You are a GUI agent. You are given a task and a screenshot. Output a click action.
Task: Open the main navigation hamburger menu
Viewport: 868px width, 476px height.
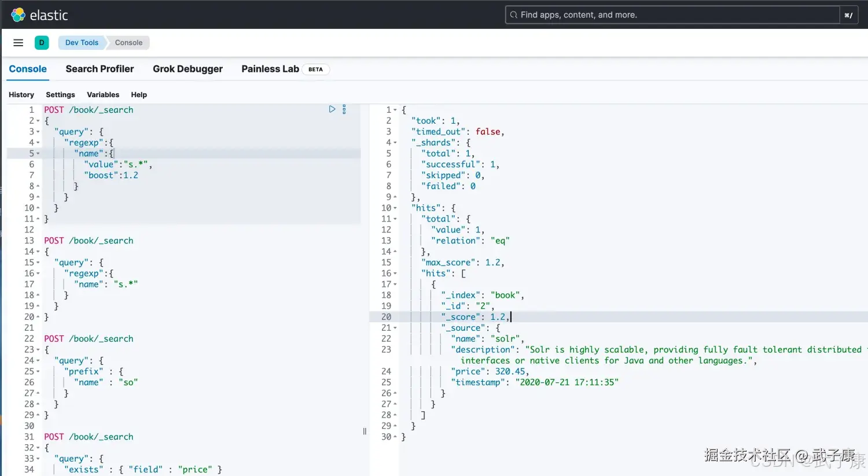point(18,42)
